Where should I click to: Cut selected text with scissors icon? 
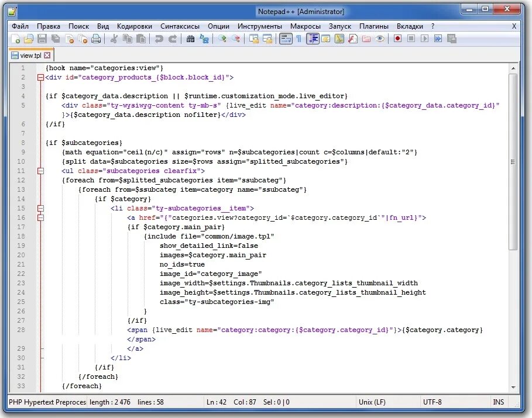pyautogui.click(x=114, y=39)
